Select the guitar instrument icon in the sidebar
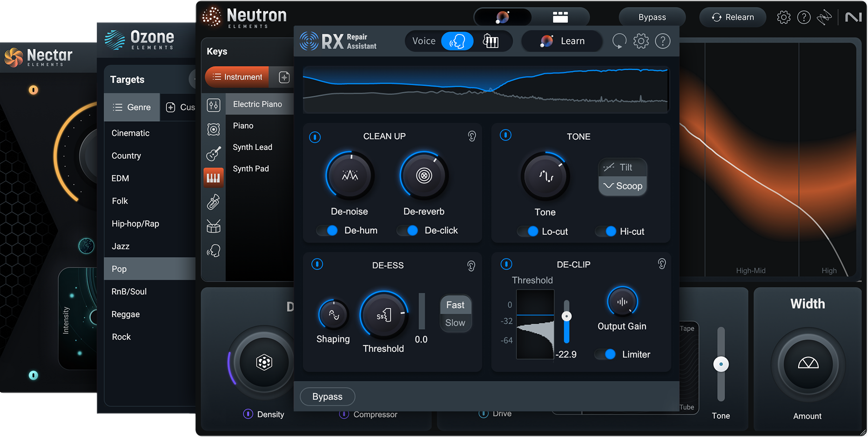Viewport: 868px width, 437px height. (x=213, y=154)
